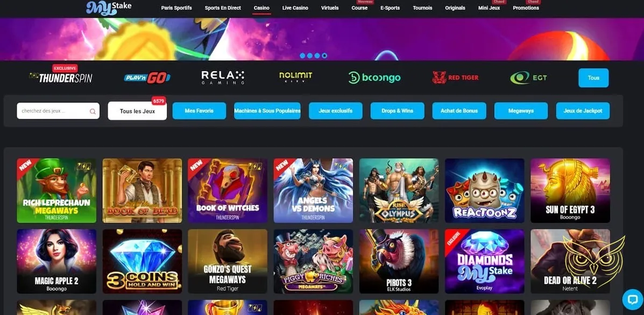Image resolution: width=644 pixels, height=315 pixels.
Task: Open the Drops & Wins category
Action: pos(397,110)
